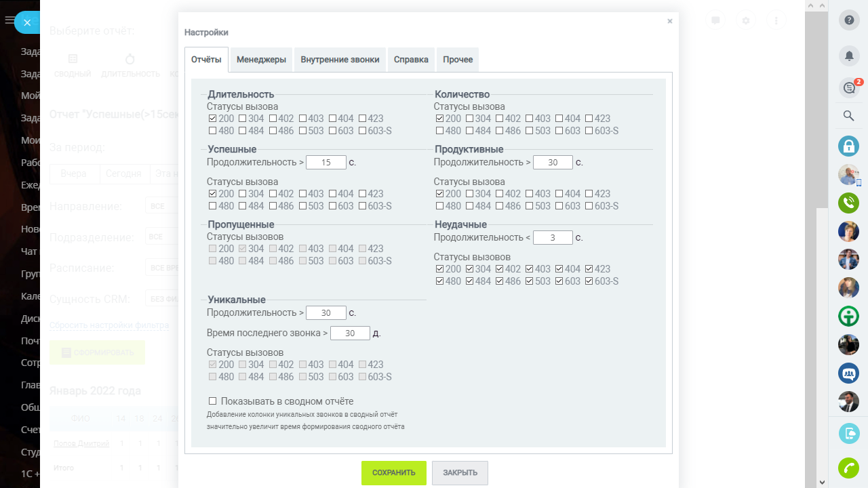This screenshot has width=868, height=488.
Task: Enable 'Показывать в сводном отчёте' checkbox
Action: point(213,401)
